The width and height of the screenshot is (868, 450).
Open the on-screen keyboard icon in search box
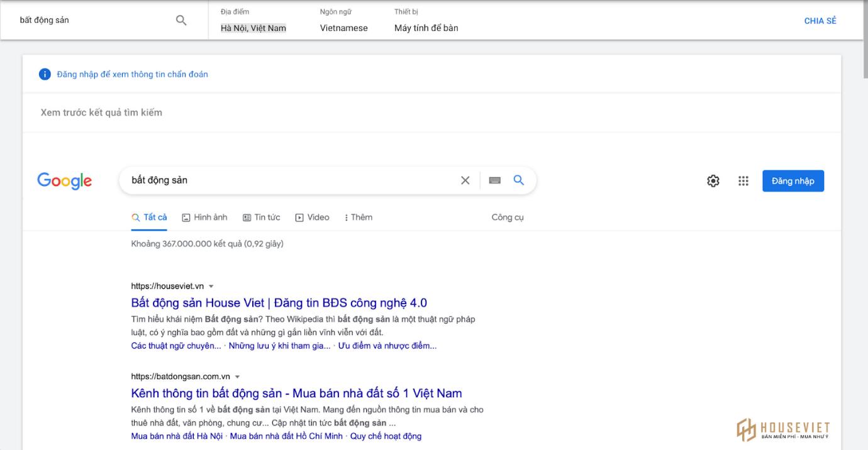[495, 180]
